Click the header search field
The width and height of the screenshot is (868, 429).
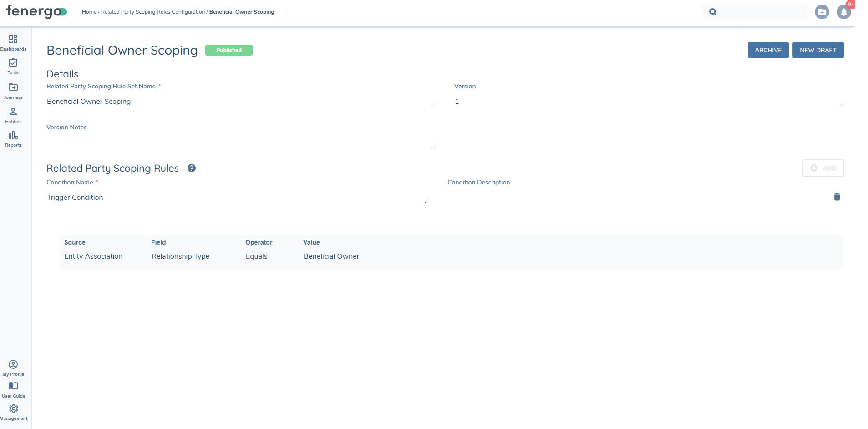pyautogui.click(x=760, y=12)
